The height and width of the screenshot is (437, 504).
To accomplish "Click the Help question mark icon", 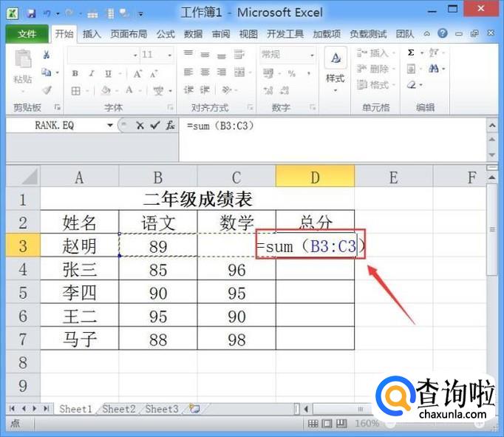I will (443, 33).
